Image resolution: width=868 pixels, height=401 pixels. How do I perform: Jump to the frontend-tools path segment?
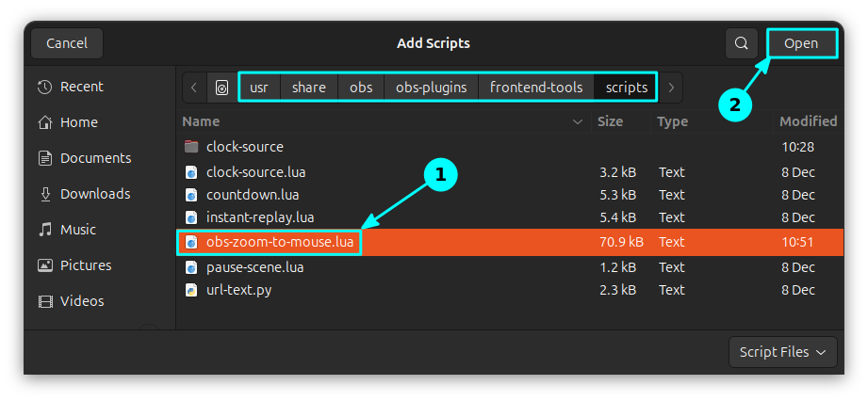click(536, 88)
